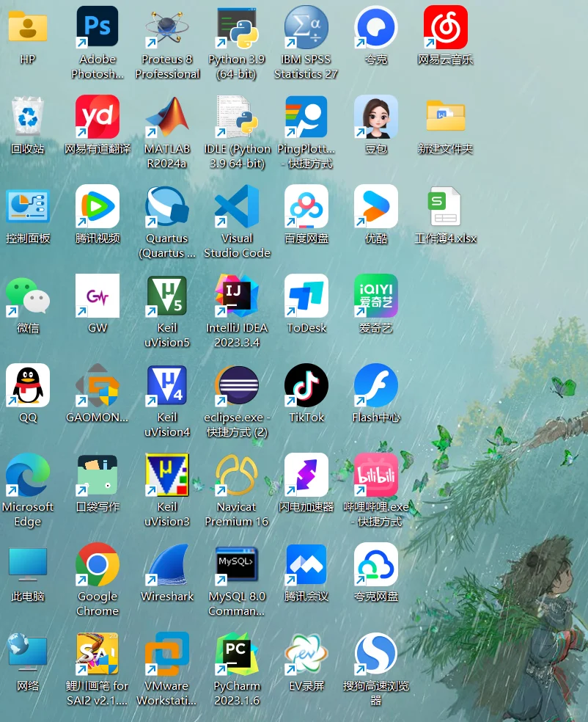
Task: Open Wireshark shark fin icon
Action: pyautogui.click(x=167, y=564)
